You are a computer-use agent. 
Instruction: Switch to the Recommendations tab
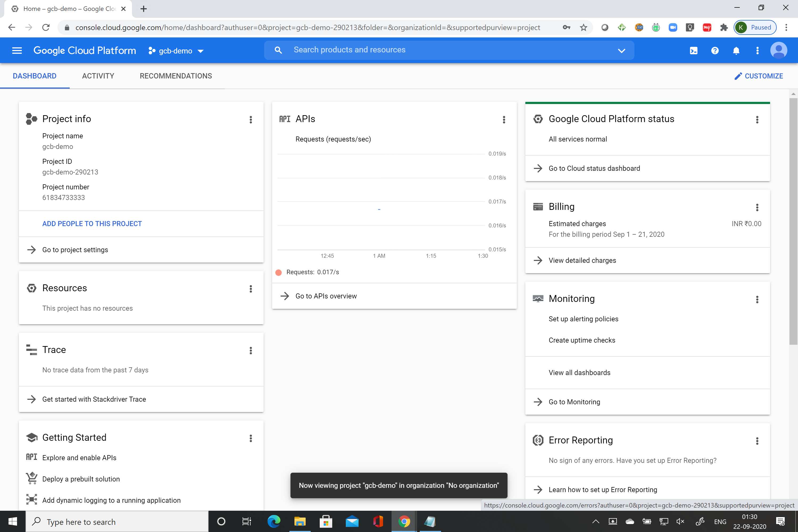point(176,76)
